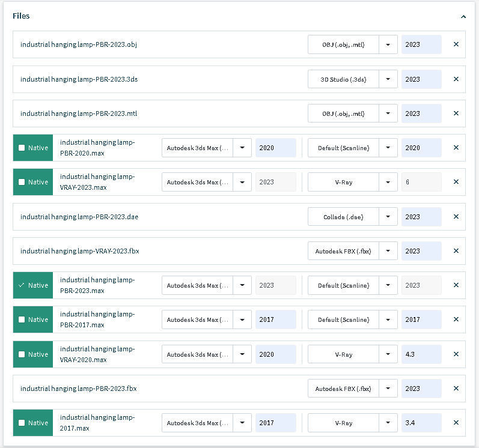
Task: Open format dropdown for the .obj file
Action: click(x=388, y=44)
